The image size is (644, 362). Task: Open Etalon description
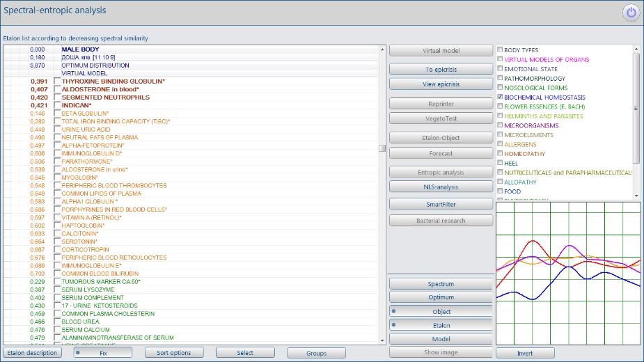click(x=32, y=352)
